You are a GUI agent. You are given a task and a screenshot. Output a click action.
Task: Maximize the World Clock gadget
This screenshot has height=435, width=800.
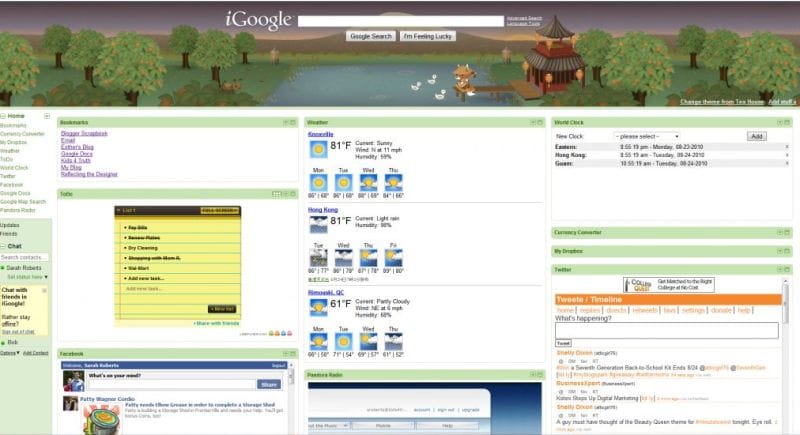point(787,122)
